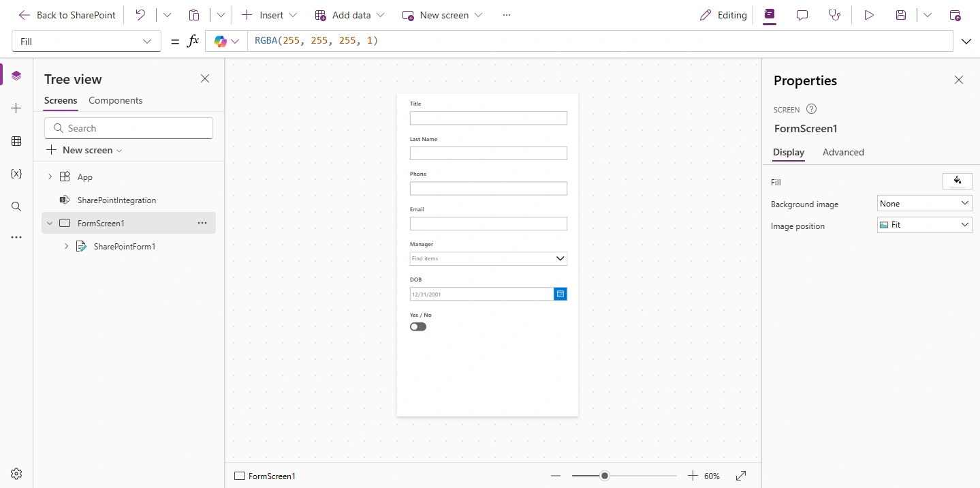Click the zoom in plus icon
980x488 pixels.
[693, 476]
